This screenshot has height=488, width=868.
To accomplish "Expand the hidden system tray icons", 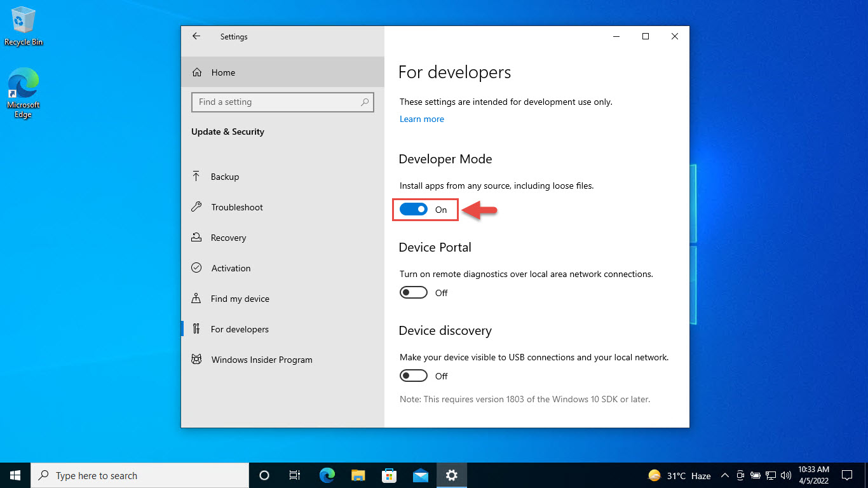I will 724,475.
